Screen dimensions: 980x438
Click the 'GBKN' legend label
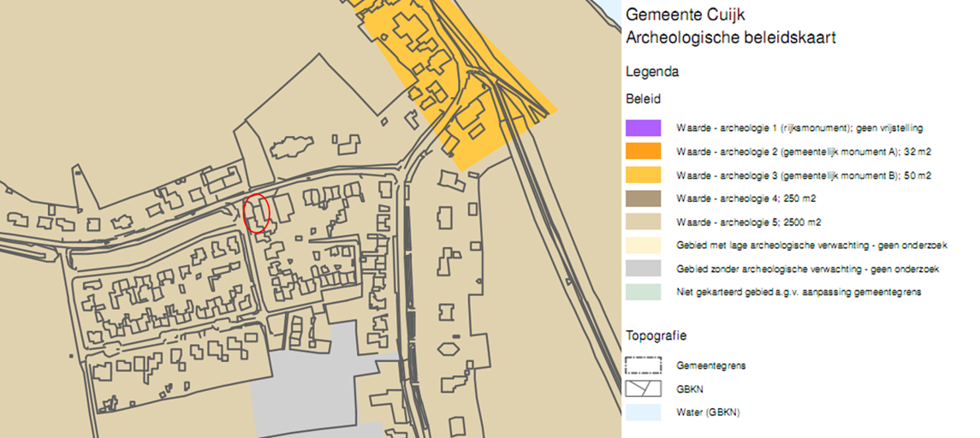pyautogui.click(x=688, y=389)
